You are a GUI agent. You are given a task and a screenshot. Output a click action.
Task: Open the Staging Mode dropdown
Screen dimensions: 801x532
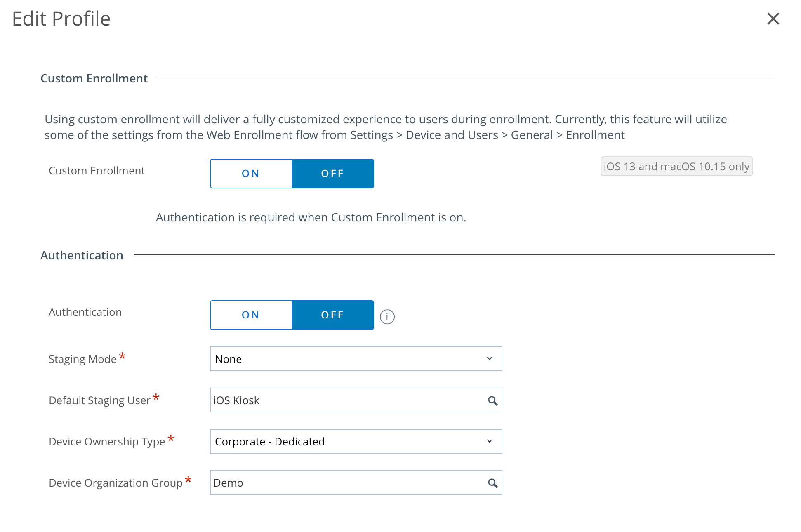[x=356, y=359]
